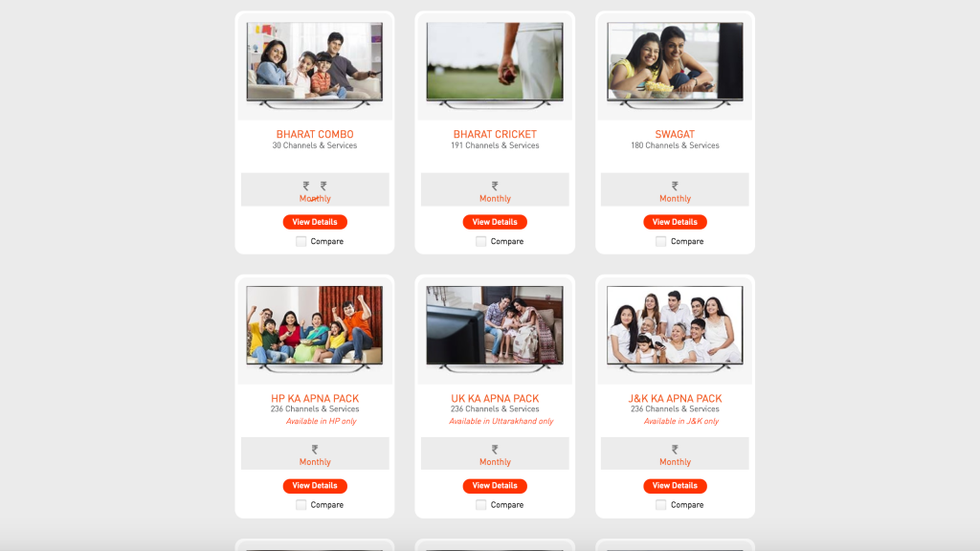This screenshot has height=551, width=980.
Task: View Details of J&K Ka Apna Pack
Action: (675, 485)
